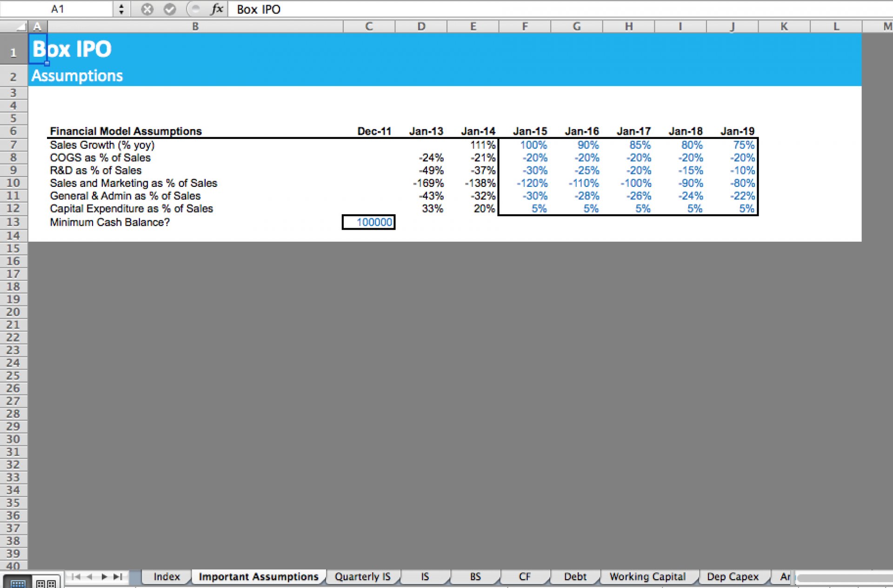
Task: Click the Minimum Cash Balance? label
Action: click(110, 222)
